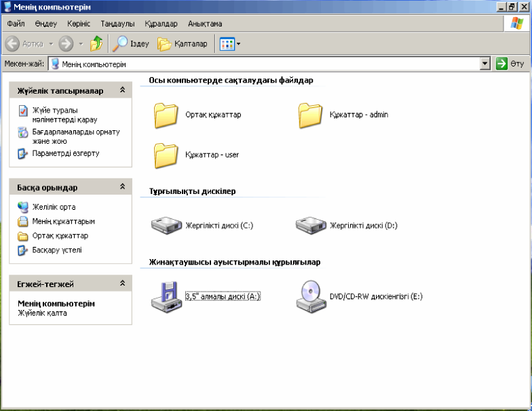
Task: Click the system information icon in sidebar
Action: (x=23, y=111)
